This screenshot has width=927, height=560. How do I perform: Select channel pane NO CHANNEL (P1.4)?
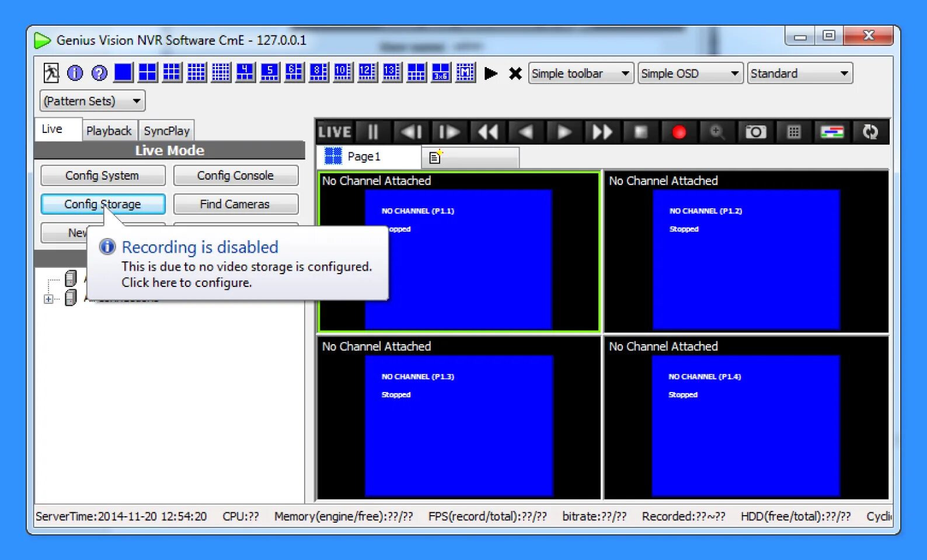point(747,418)
